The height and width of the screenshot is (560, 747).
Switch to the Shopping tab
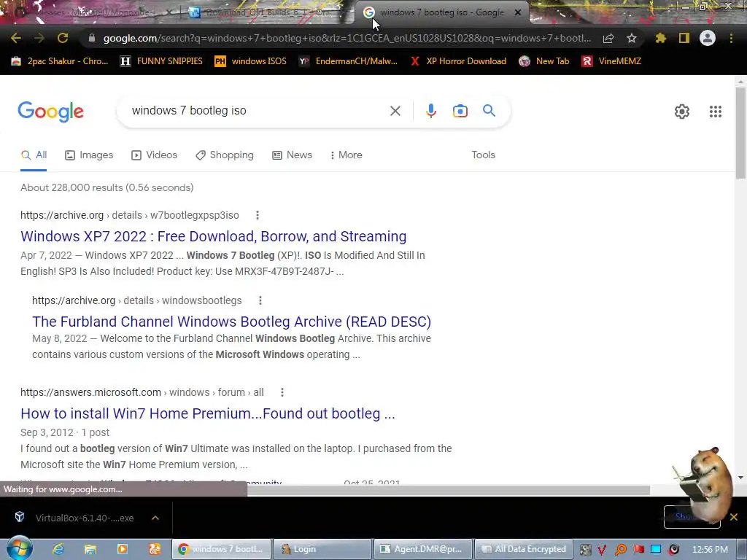pos(225,155)
